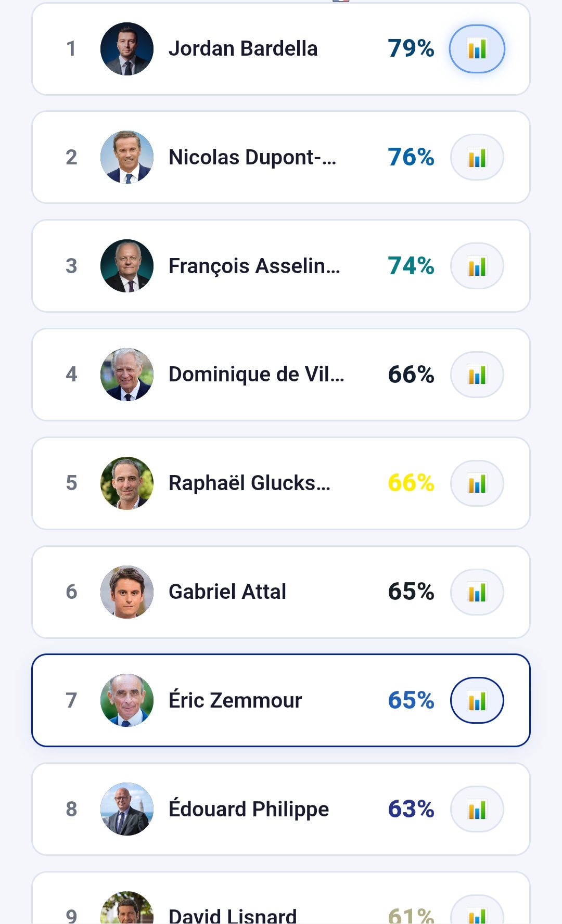View chart icon next to Dominique de Villepin

477,375
